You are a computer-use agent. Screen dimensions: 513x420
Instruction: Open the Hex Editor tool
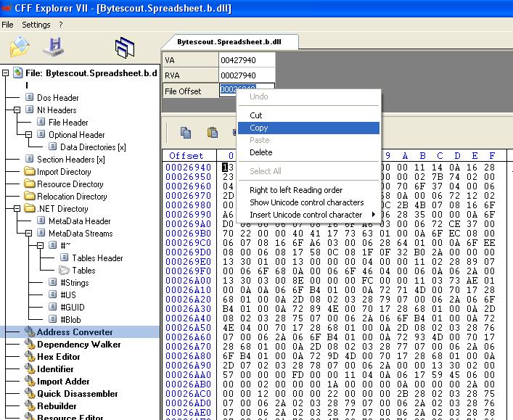point(59,357)
